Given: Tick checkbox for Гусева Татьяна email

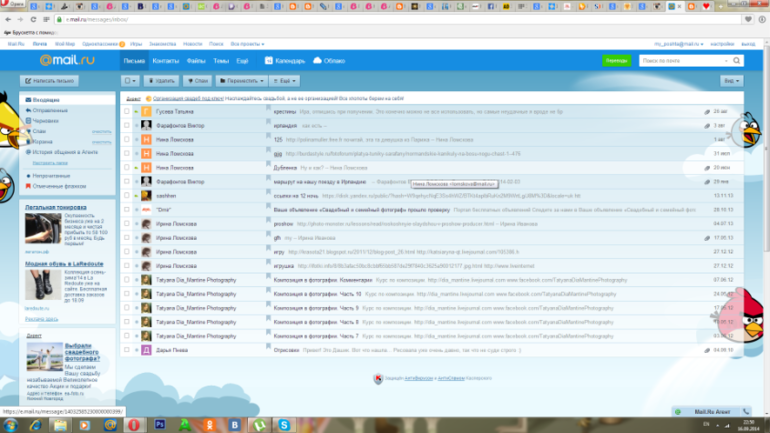Looking at the screenshot, I should 127,111.
